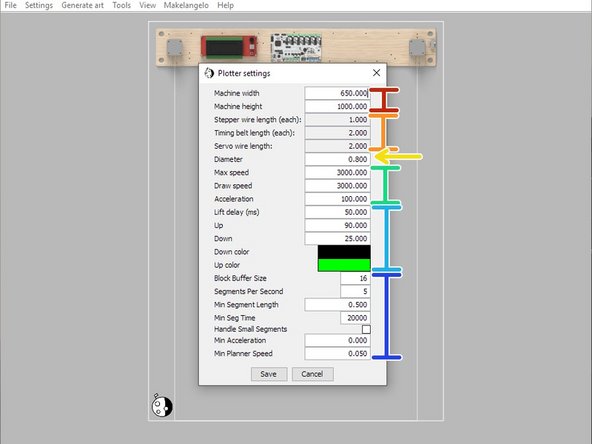
Task: Open the File menu
Action: (11, 5)
